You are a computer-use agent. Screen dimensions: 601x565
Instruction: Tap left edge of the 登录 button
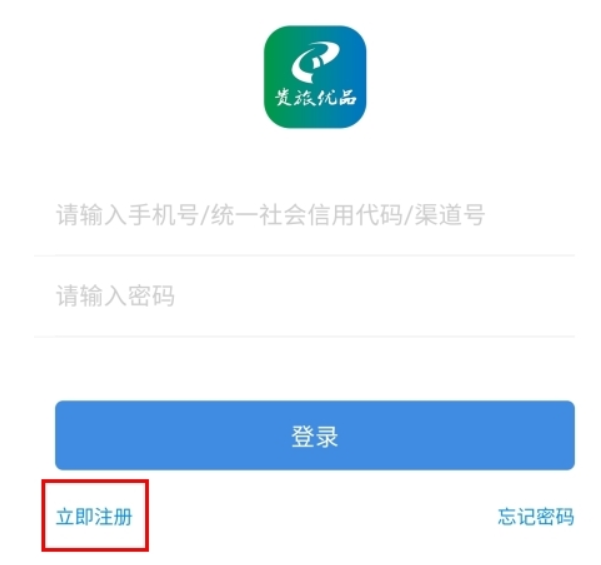click(65, 435)
